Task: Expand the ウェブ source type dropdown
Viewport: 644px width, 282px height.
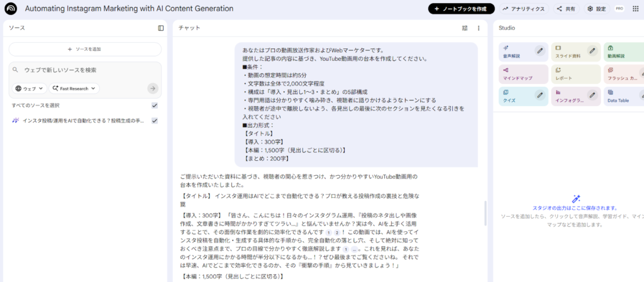Action: click(29, 89)
